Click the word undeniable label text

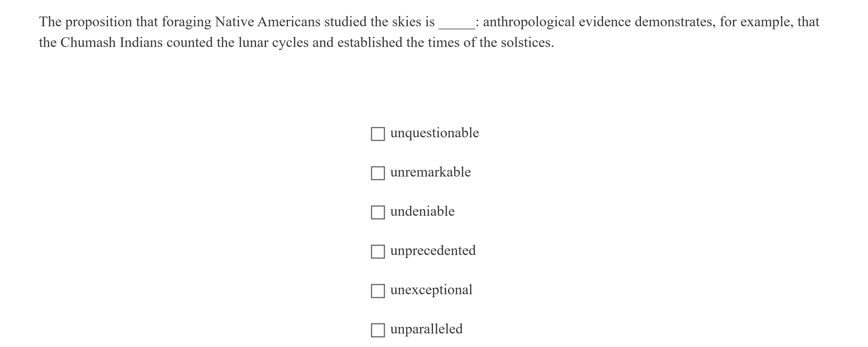[x=422, y=211]
